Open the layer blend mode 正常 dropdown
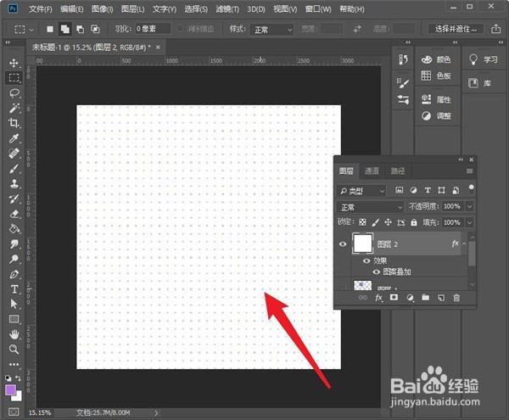Image resolution: width=509 pixels, height=420 pixels. click(x=370, y=207)
